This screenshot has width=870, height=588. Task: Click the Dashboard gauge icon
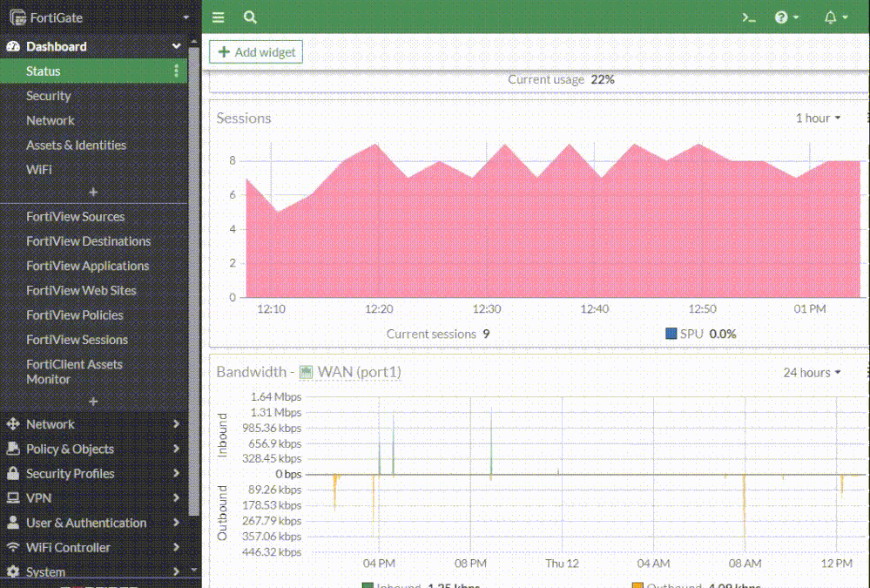click(x=13, y=47)
